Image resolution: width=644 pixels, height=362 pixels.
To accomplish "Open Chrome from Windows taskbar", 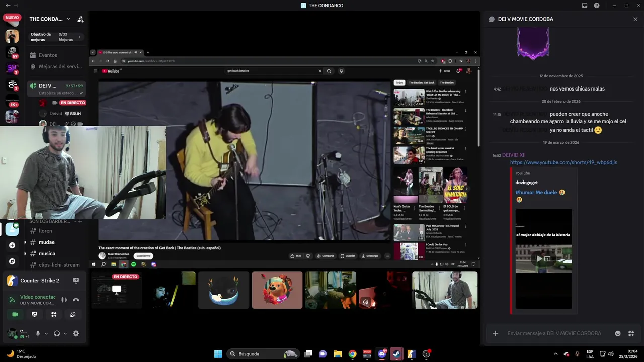I will [x=352, y=354].
